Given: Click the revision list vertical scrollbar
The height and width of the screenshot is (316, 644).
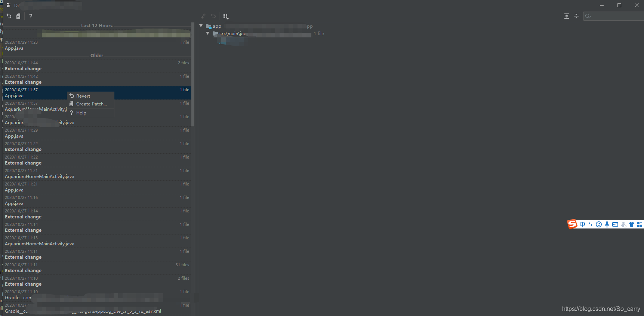Looking at the screenshot, I should click(193, 74).
